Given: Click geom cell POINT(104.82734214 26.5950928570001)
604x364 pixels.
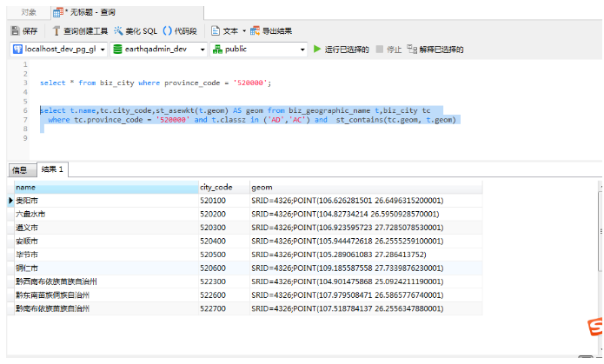Looking at the screenshot, I should point(366,215).
